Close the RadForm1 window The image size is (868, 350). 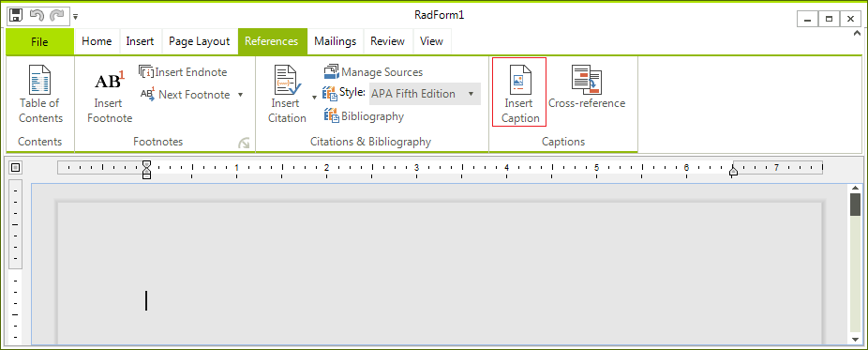click(x=850, y=19)
